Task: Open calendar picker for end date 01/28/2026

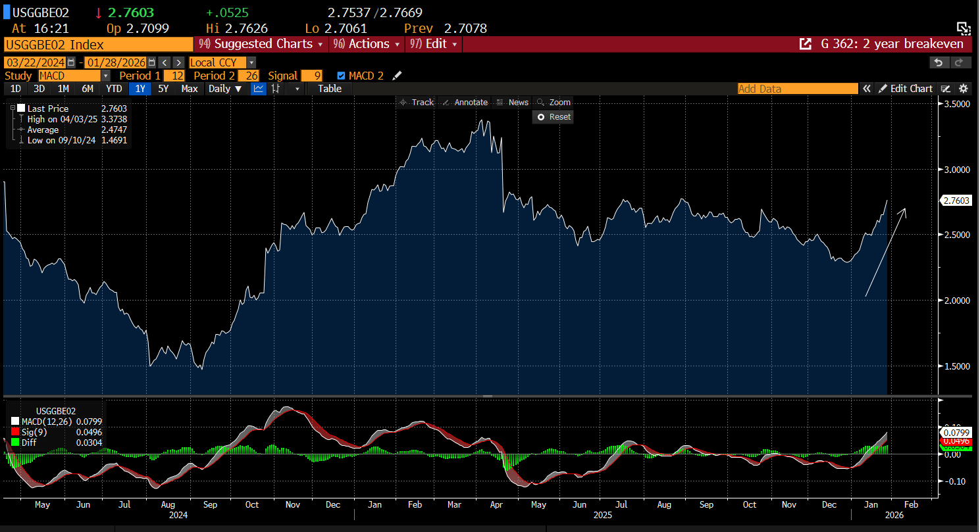Action: pyautogui.click(x=152, y=62)
